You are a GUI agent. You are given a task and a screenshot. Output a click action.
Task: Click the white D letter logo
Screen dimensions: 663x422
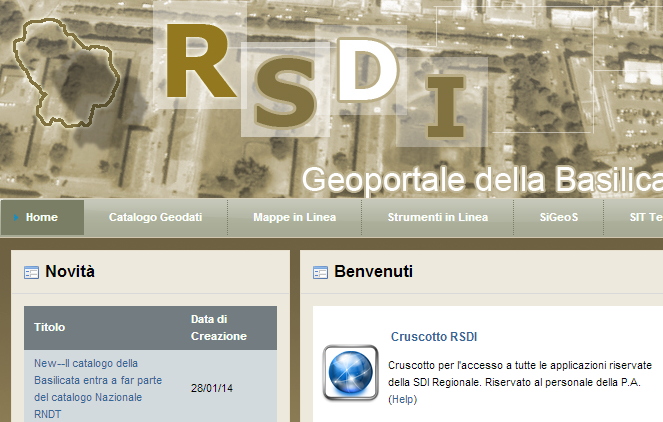tap(367, 70)
